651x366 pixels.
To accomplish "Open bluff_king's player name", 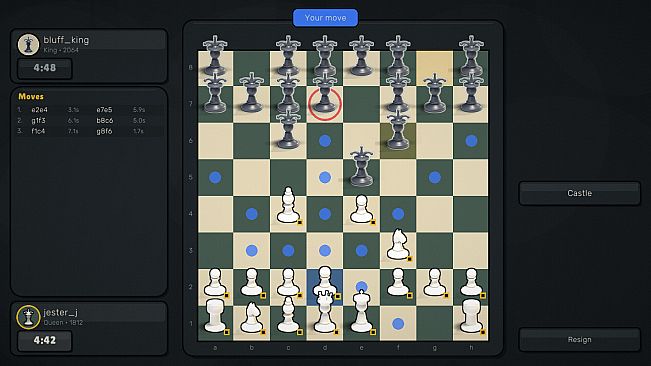I will click(66, 40).
